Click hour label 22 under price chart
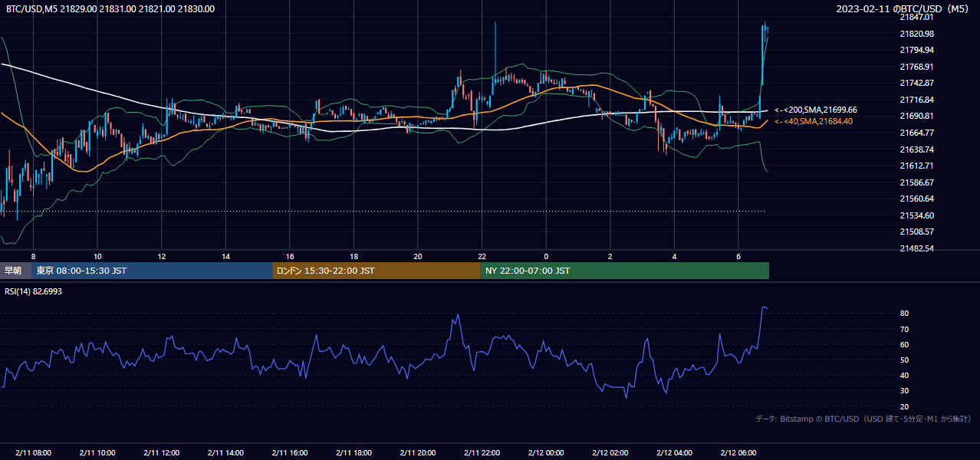 coord(482,255)
